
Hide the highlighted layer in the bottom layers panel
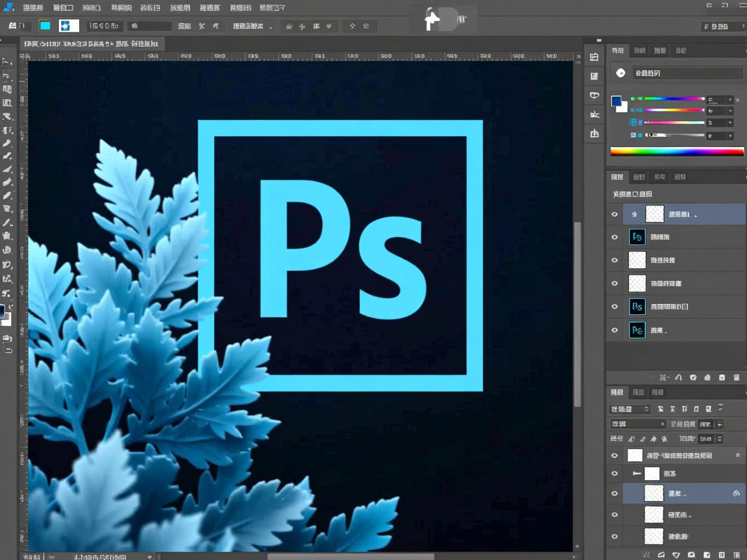point(615,493)
